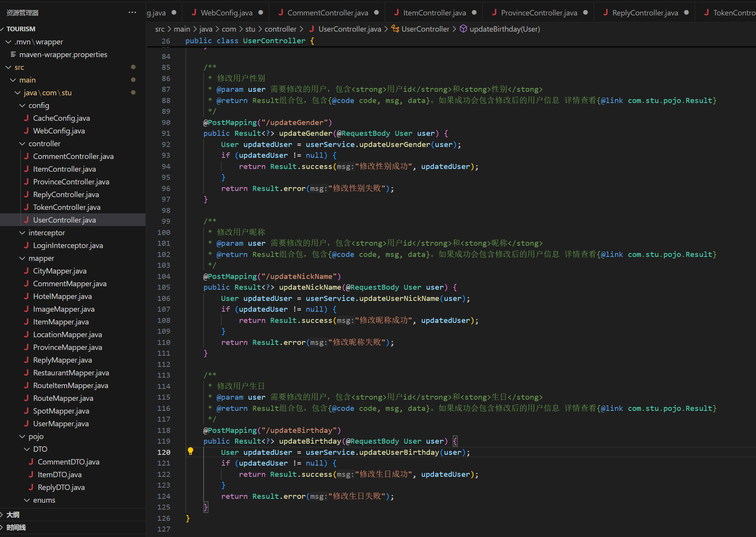Click the controller breadcrumb segment

click(280, 29)
